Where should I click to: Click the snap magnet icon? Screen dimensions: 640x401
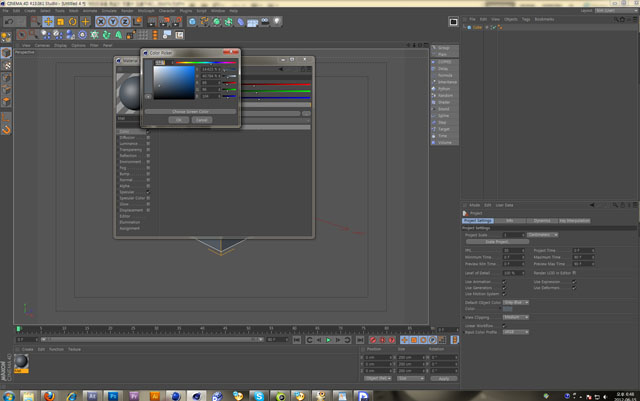pyautogui.click(x=6, y=130)
